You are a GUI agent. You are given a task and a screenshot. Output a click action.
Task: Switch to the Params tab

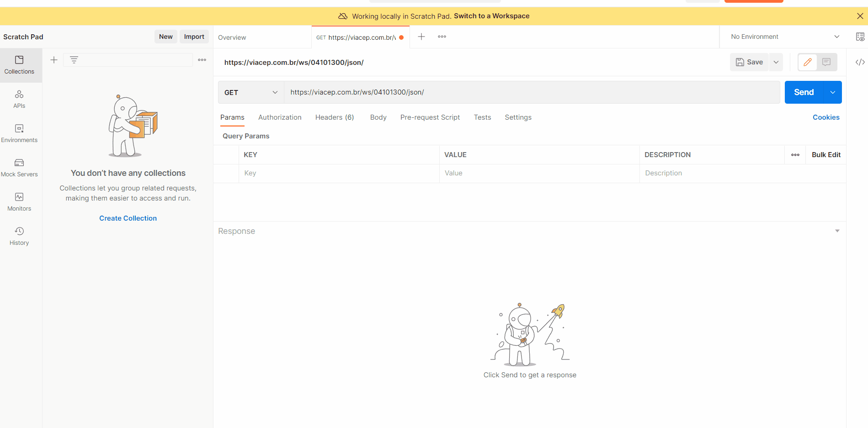point(232,117)
